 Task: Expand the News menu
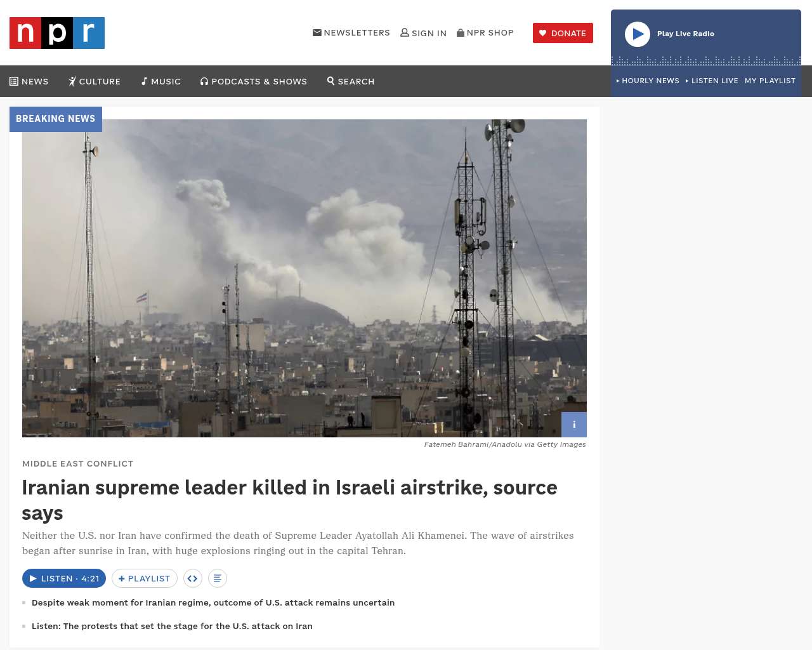coord(29,81)
